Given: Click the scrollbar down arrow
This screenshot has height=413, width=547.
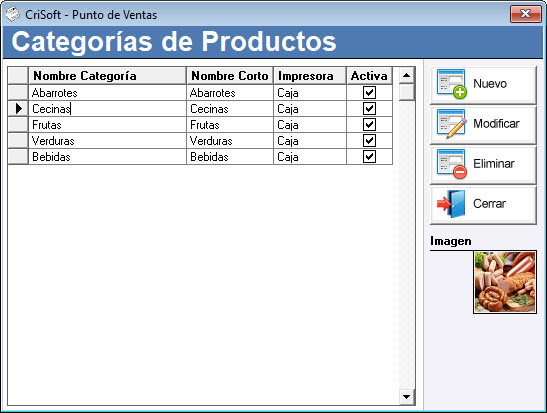Looking at the screenshot, I should tap(406, 397).
